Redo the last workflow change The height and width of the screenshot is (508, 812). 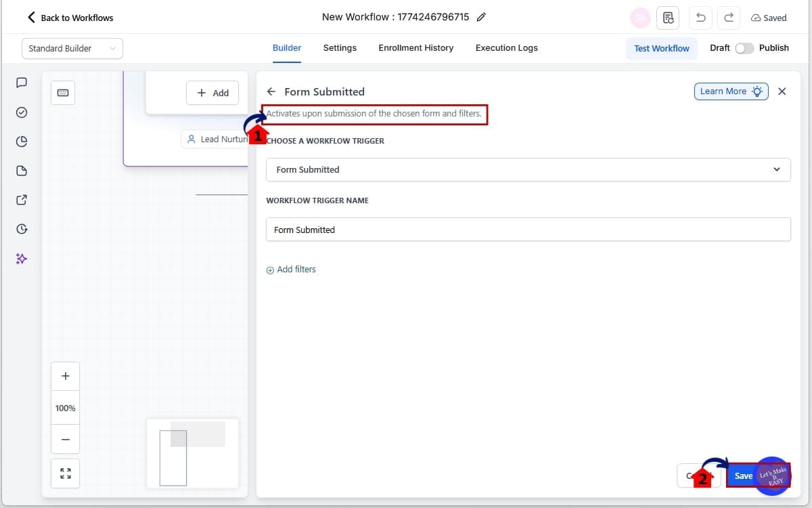point(728,18)
